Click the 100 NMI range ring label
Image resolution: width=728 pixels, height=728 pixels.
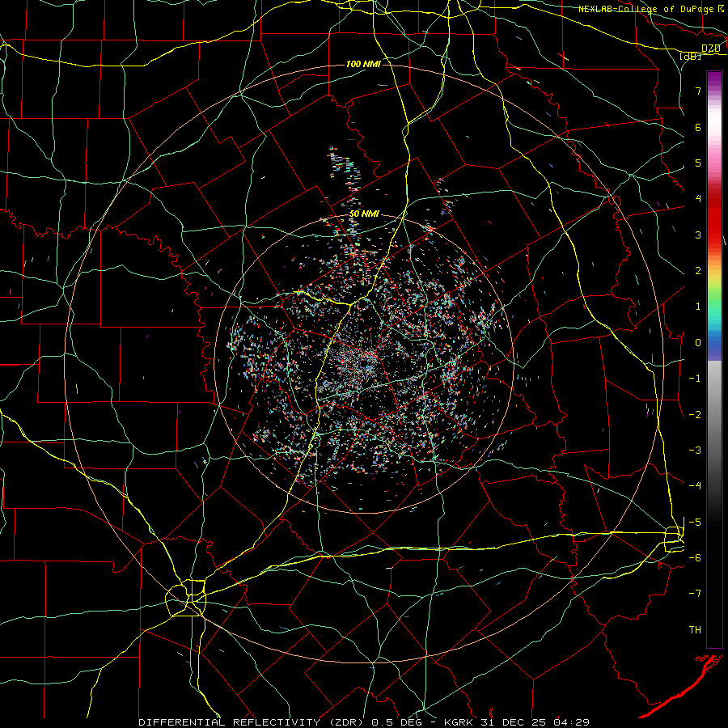point(363,64)
